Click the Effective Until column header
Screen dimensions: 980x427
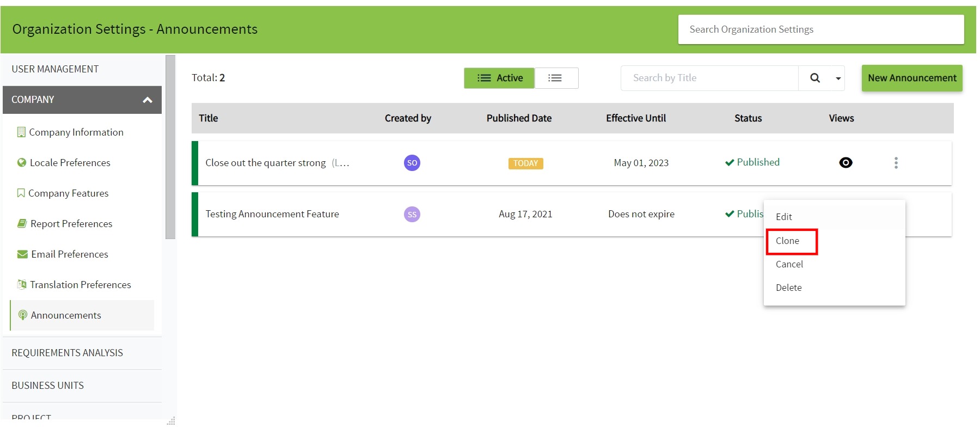[x=636, y=118]
